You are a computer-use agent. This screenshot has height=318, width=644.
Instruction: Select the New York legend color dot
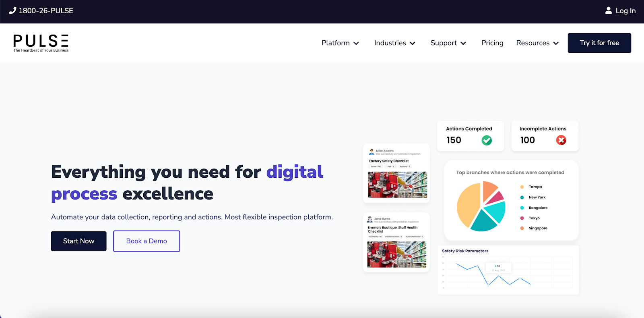click(x=522, y=197)
